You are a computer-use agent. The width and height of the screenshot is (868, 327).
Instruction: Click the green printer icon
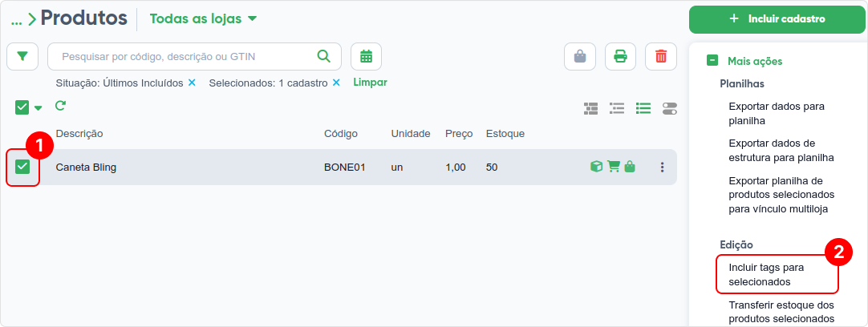point(620,56)
